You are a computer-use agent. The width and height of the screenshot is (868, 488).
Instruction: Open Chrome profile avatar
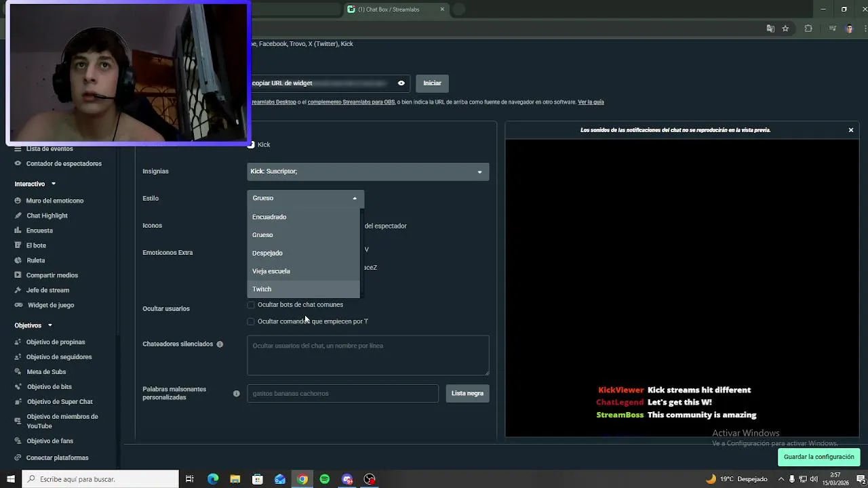tap(849, 28)
